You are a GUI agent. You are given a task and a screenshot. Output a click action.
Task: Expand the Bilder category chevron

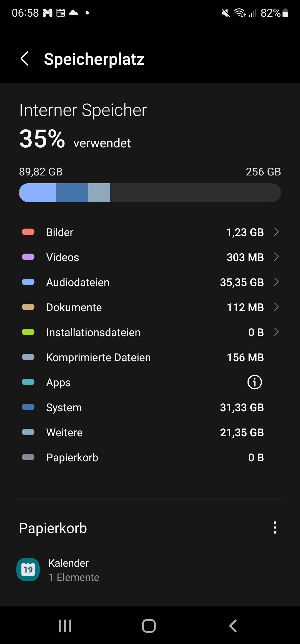pyautogui.click(x=276, y=232)
